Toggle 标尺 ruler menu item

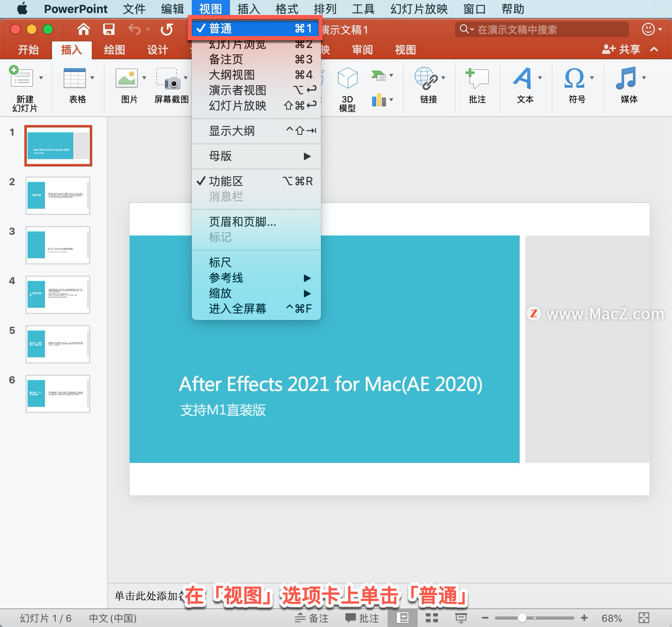point(256,262)
